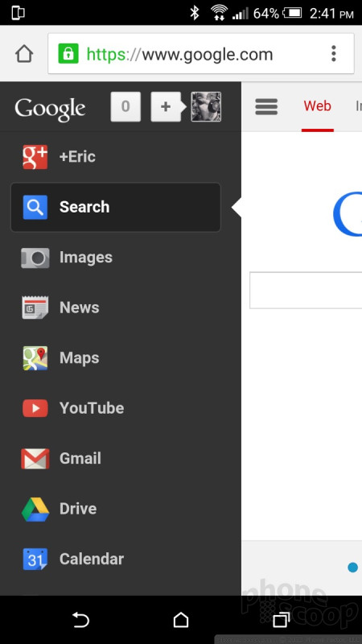Viewport: 362px width, 644px height.
Task: Tap the recent apps navigation button
Action: pos(282,620)
